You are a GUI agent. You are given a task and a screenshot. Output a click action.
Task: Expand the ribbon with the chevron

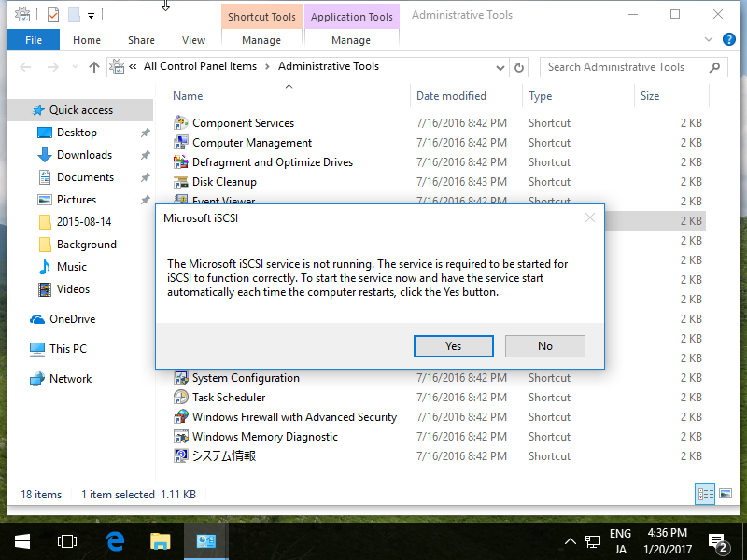(709, 39)
